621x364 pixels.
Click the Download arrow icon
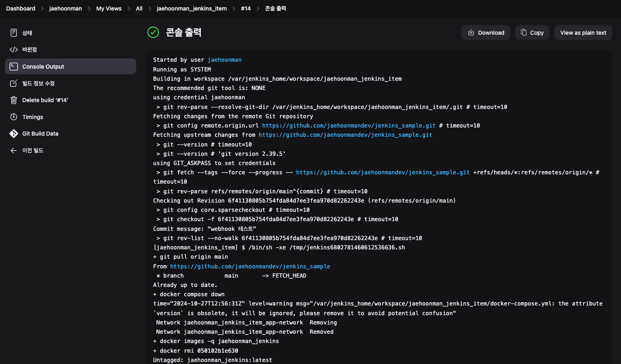[471, 33]
